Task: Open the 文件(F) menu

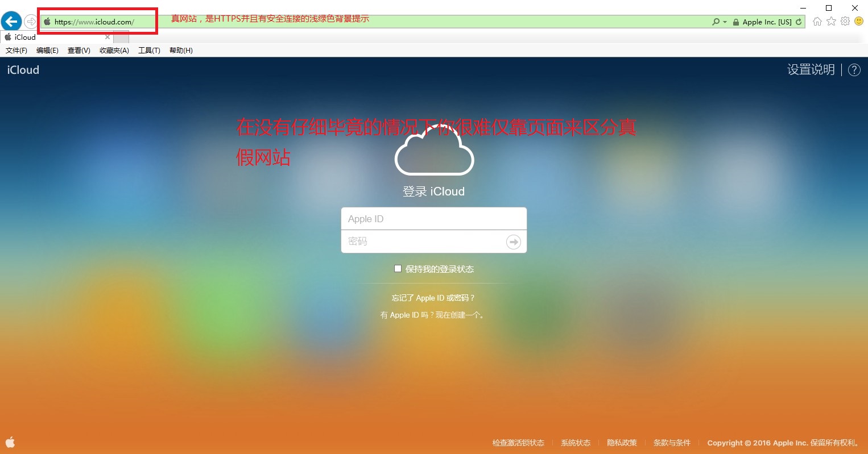Action: [16, 51]
